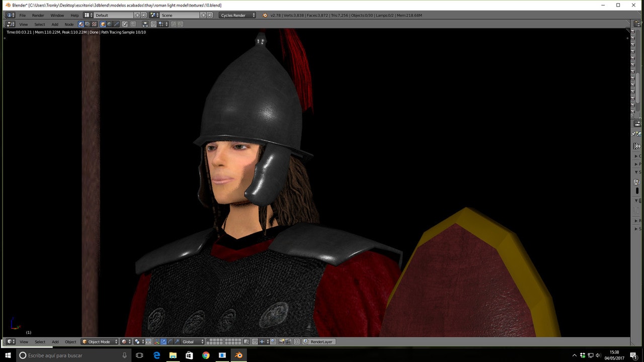
Task: Click the Blender logo in info header
Action: coord(265,15)
